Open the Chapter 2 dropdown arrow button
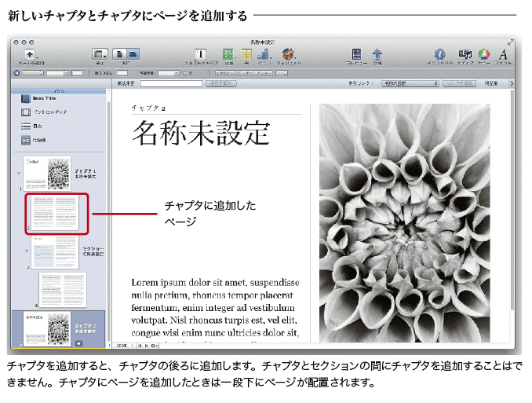This screenshot has height=403, width=532. pos(78,343)
